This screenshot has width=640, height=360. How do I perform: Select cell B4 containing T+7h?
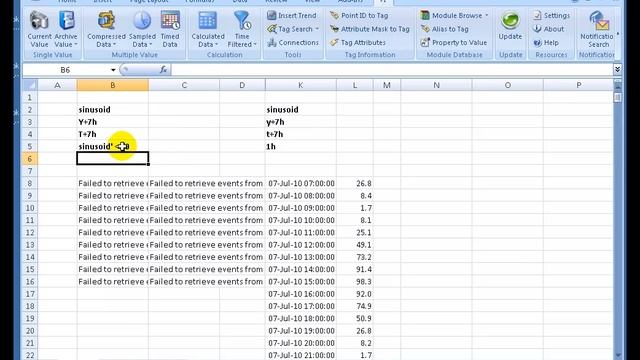[113, 134]
